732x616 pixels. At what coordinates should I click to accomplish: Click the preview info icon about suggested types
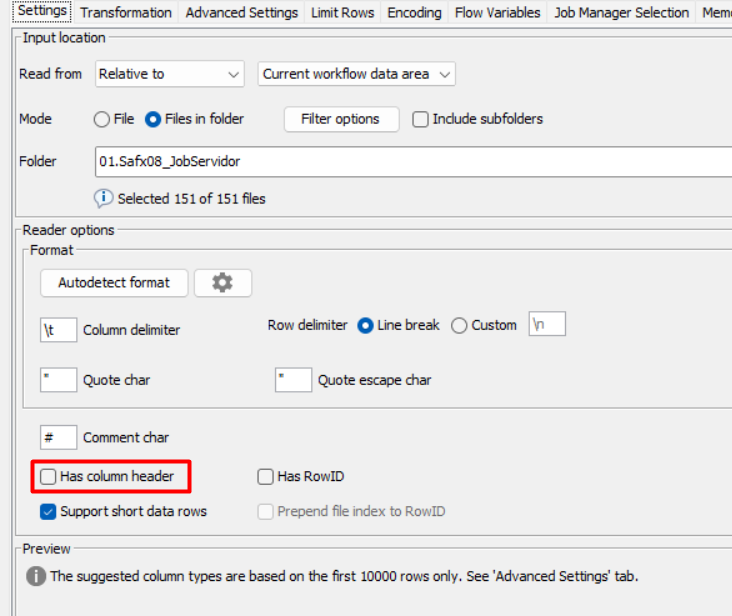[x=36, y=576]
